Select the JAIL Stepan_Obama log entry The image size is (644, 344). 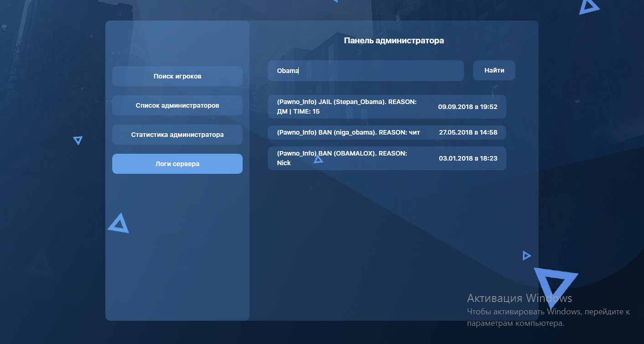pos(347,107)
